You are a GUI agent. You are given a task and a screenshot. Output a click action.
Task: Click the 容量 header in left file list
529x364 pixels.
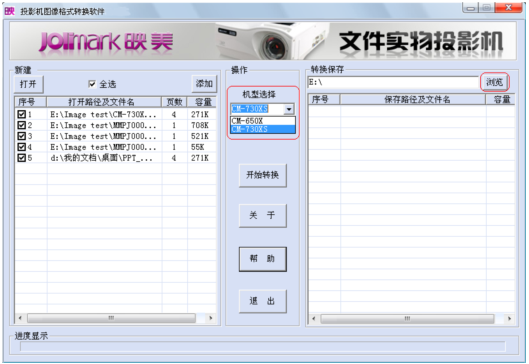pos(202,102)
